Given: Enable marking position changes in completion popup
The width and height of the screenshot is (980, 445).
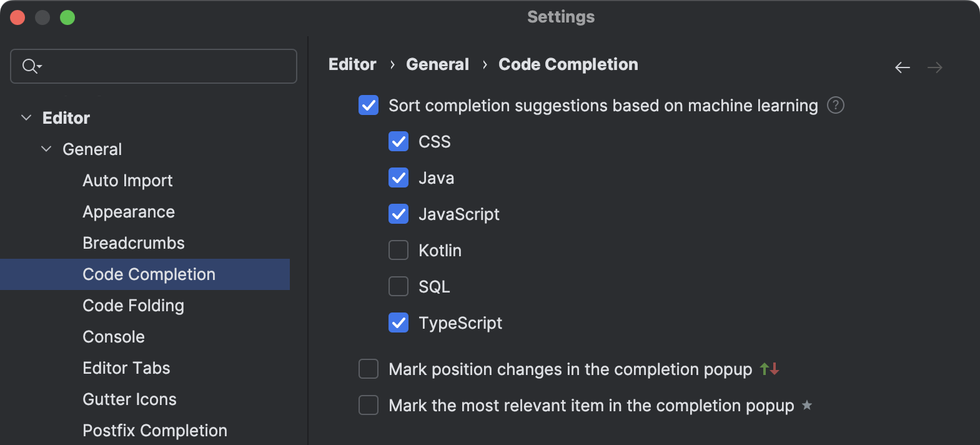Looking at the screenshot, I should point(369,369).
